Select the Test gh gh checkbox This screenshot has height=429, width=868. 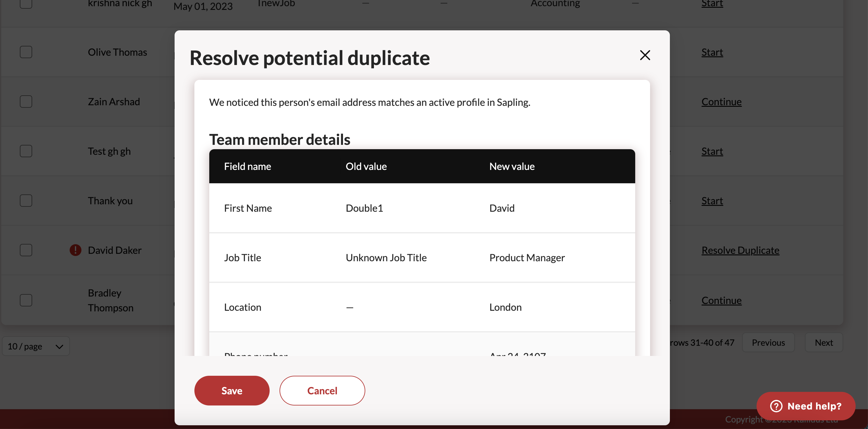pos(26,151)
